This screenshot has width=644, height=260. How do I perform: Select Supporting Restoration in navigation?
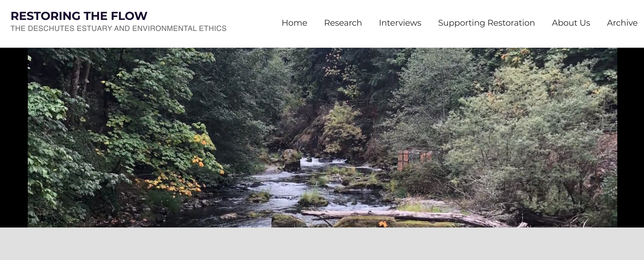[486, 23]
